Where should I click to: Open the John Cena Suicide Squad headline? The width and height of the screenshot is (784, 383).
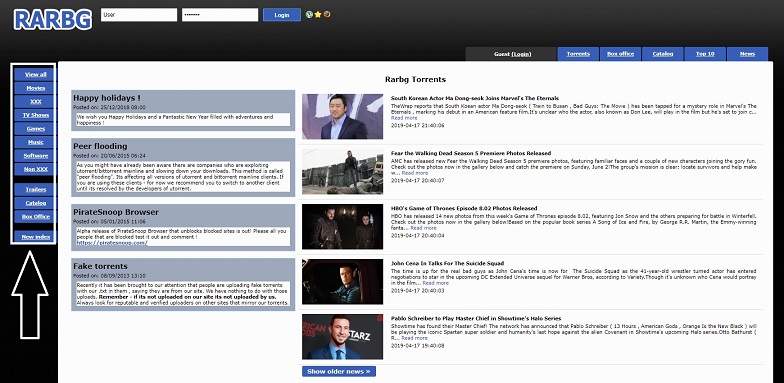click(x=448, y=264)
